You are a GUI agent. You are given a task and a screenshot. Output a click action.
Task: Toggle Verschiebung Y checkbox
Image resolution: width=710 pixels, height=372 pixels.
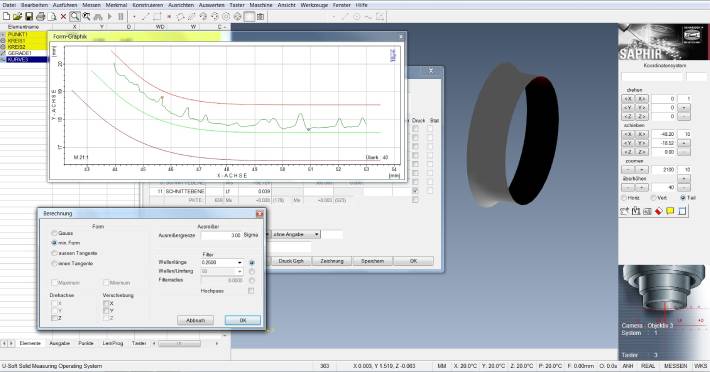pos(106,311)
